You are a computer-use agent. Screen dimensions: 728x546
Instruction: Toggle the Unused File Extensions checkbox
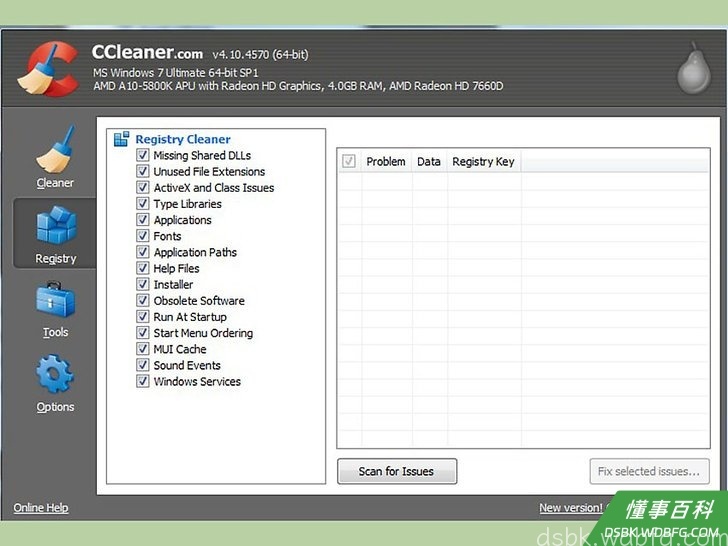tap(143, 171)
